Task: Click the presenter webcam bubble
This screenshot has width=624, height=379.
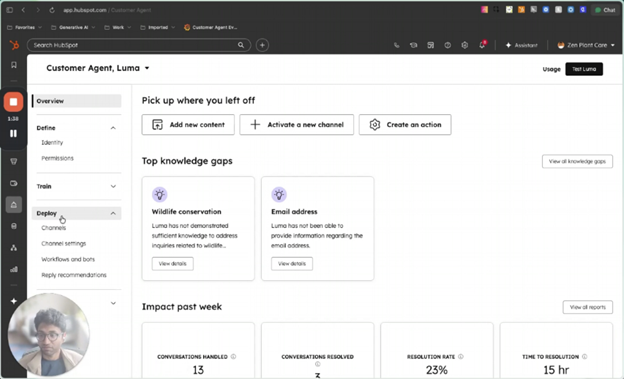Action: (49, 335)
